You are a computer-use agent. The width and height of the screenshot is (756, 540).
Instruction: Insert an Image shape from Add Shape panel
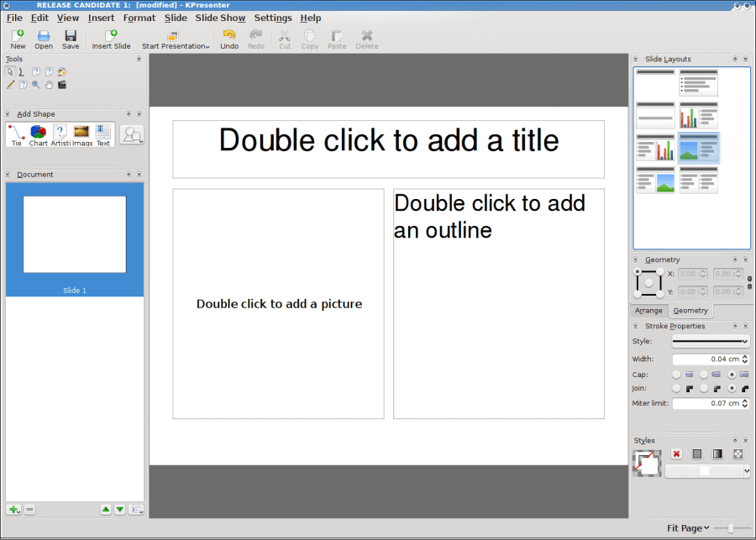tap(81, 133)
